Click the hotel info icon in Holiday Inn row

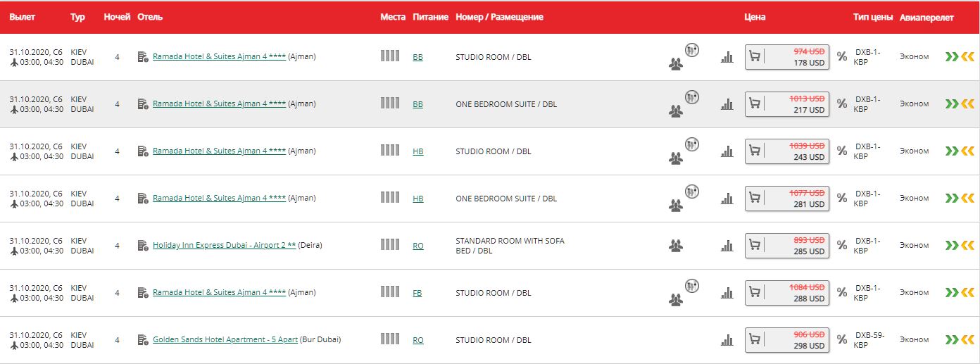(x=143, y=246)
